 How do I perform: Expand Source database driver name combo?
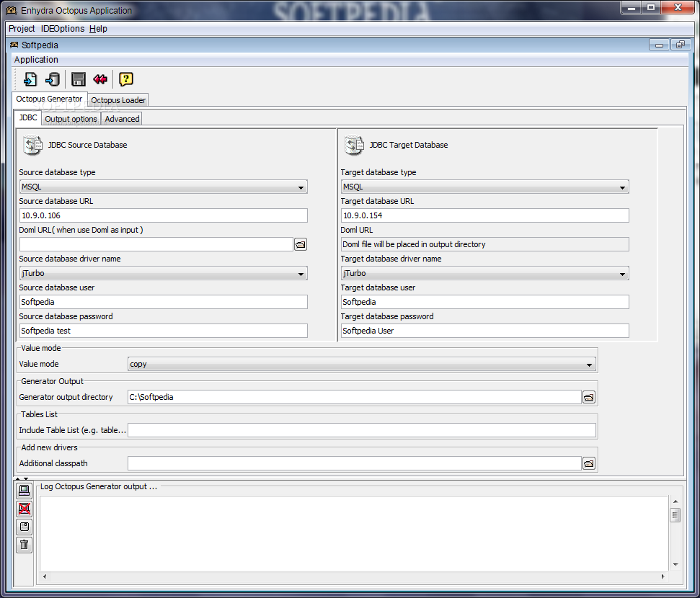(x=164, y=273)
